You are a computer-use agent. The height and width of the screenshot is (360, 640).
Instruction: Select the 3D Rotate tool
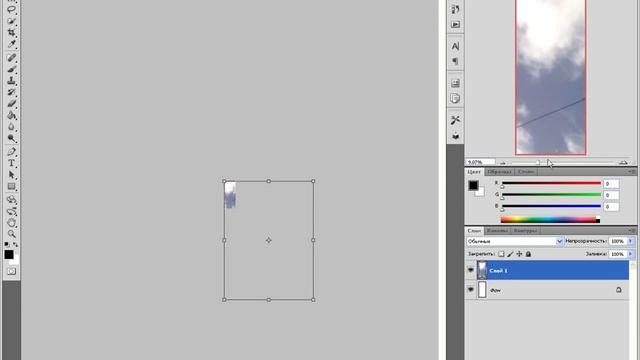point(11,200)
